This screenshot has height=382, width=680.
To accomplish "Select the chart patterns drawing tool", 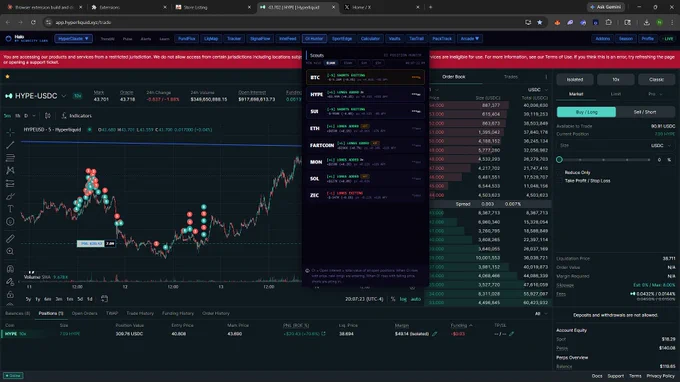I will pyautogui.click(x=10, y=170).
